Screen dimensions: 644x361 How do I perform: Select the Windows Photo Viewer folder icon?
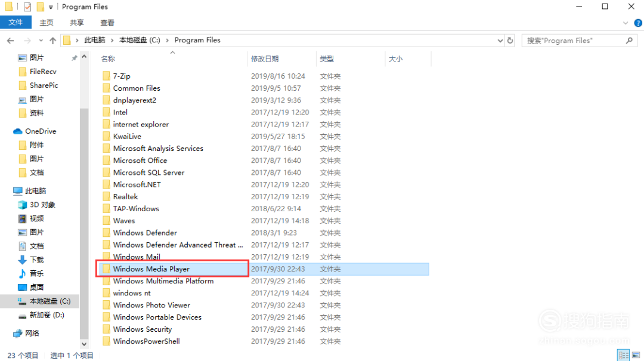106,305
